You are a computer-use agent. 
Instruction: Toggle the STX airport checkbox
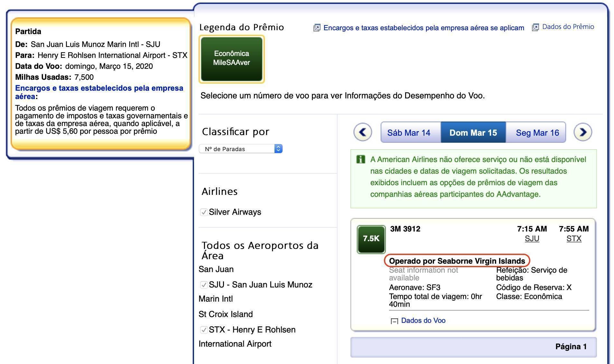click(203, 330)
